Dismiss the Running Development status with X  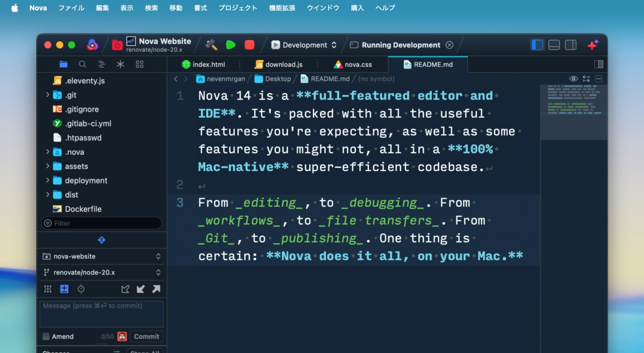point(449,45)
